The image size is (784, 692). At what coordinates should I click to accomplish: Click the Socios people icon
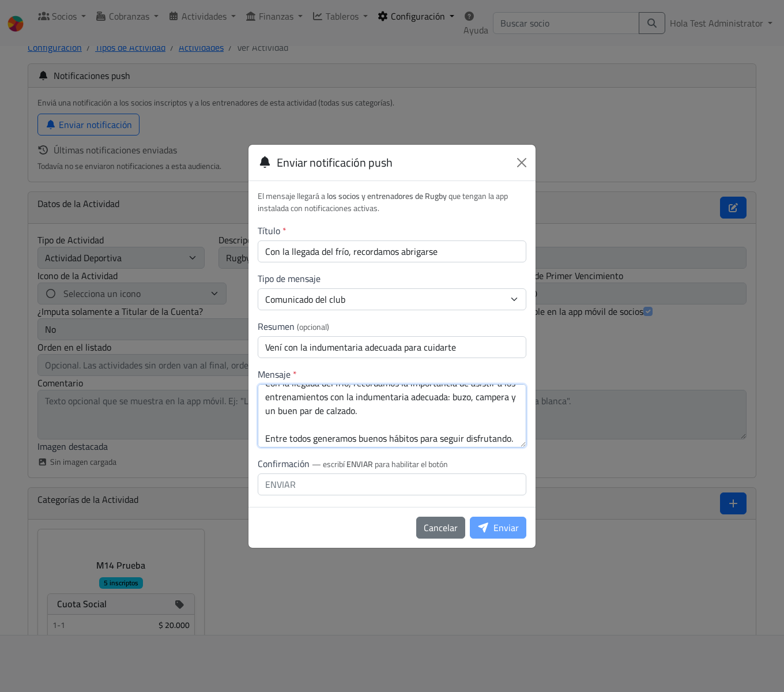click(x=43, y=16)
